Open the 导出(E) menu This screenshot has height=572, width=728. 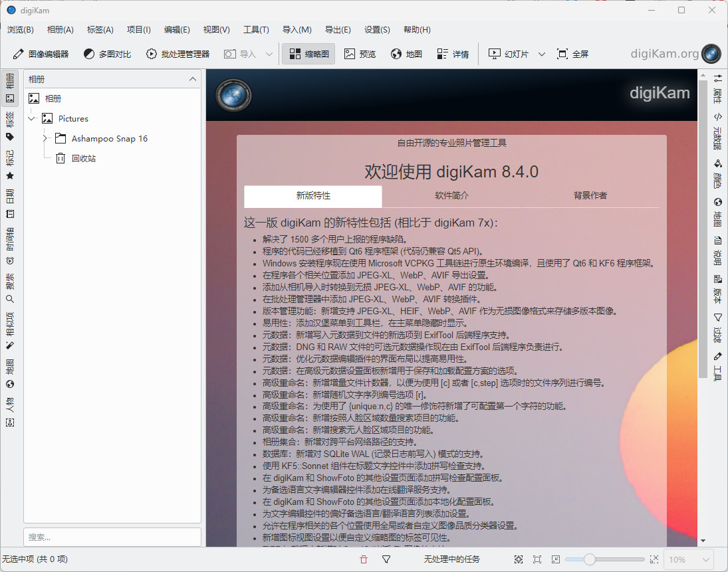338,30
